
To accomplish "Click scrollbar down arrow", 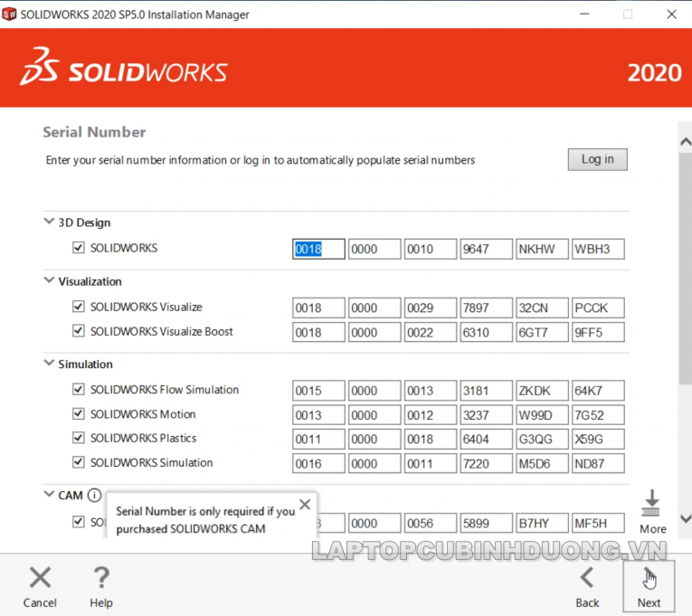I will click(686, 519).
